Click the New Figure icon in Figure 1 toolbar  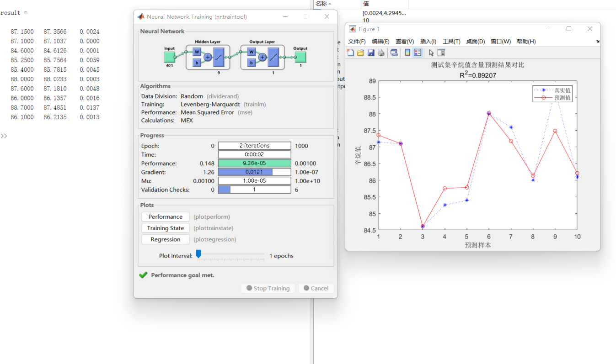pos(351,53)
